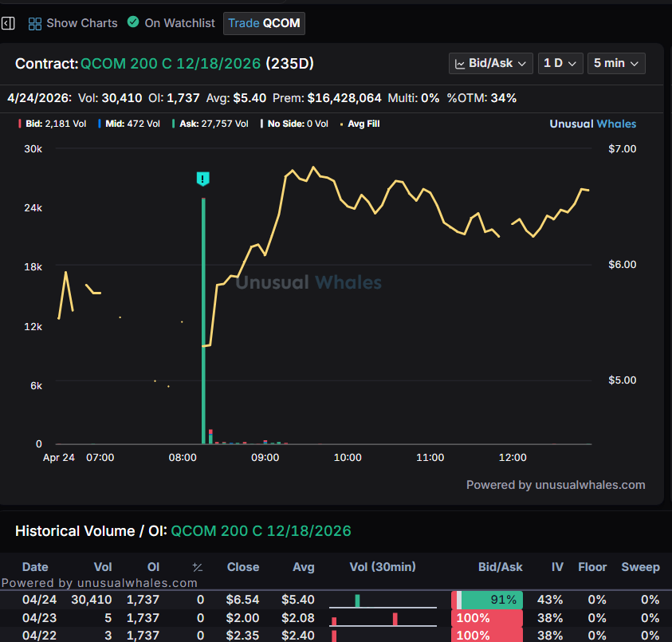Collapse the sidebar panel icon
672x642 pixels.
click(8, 23)
